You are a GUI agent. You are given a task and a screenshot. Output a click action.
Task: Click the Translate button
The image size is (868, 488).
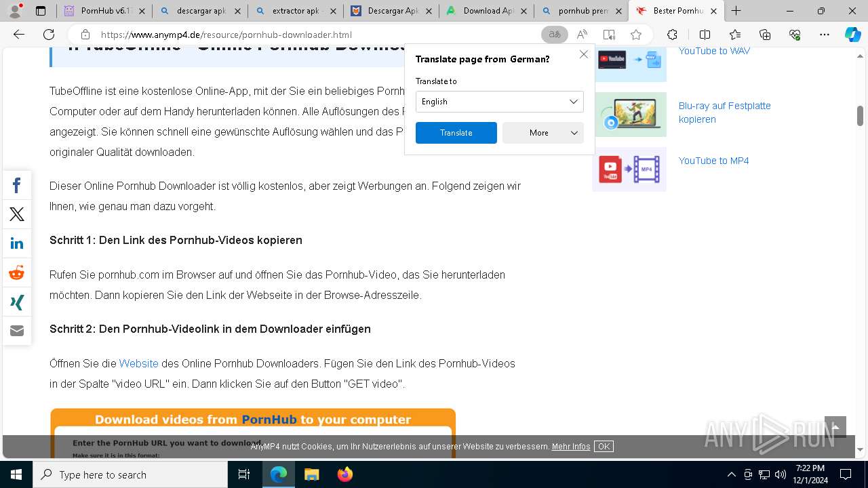tap(456, 133)
